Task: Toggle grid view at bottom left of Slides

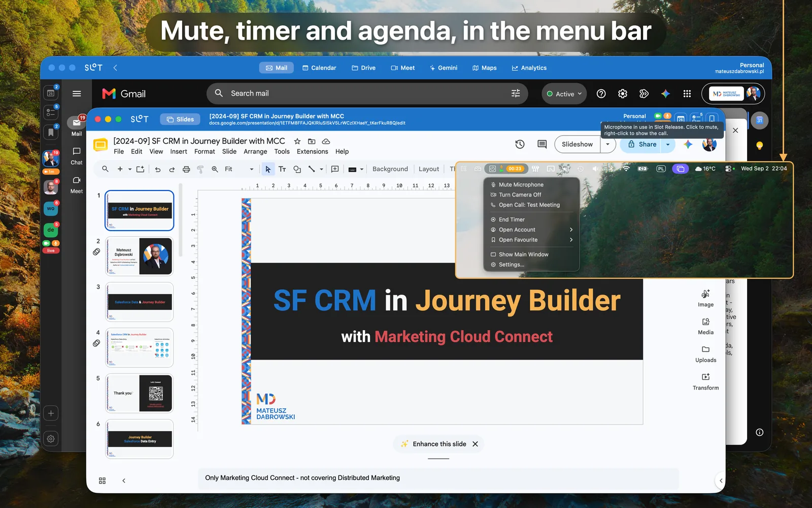Action: click(x=102, y=481)
